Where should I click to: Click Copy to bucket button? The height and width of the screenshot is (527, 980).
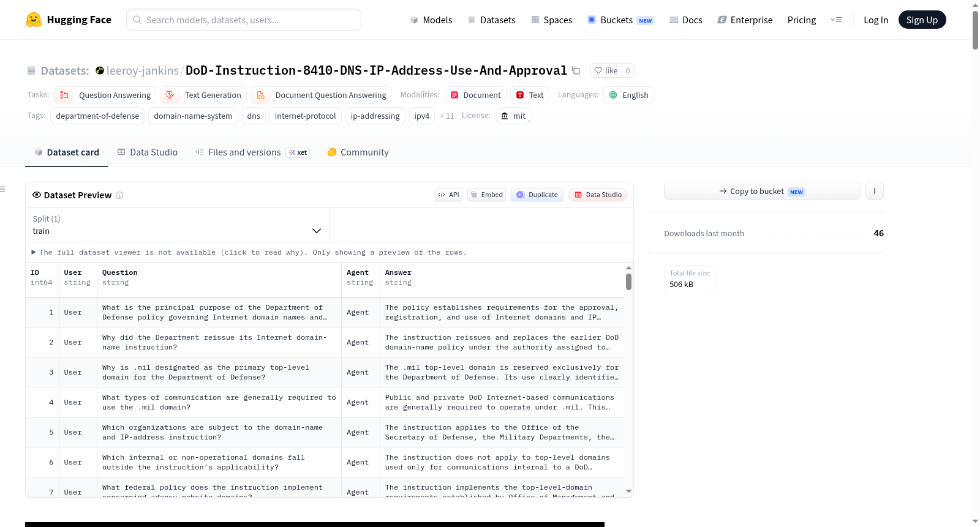(x=762, y=191)
